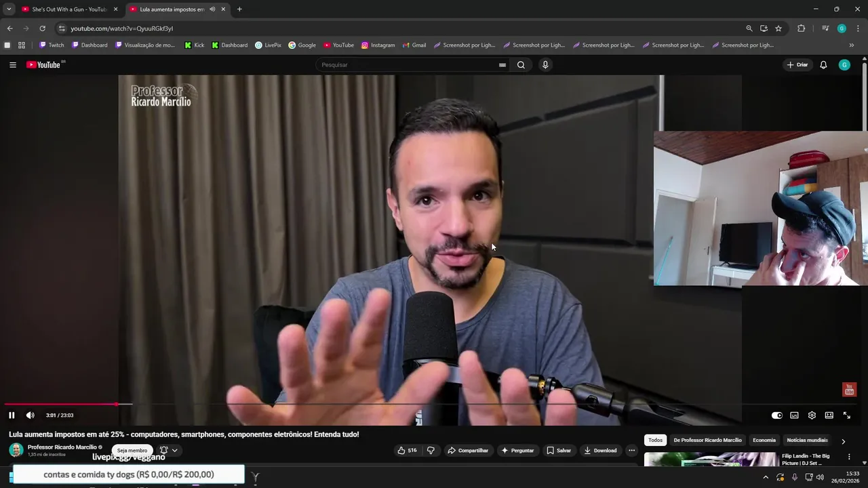
Task: Select the Todos filter chip
Action: click(x=655, y=441)
